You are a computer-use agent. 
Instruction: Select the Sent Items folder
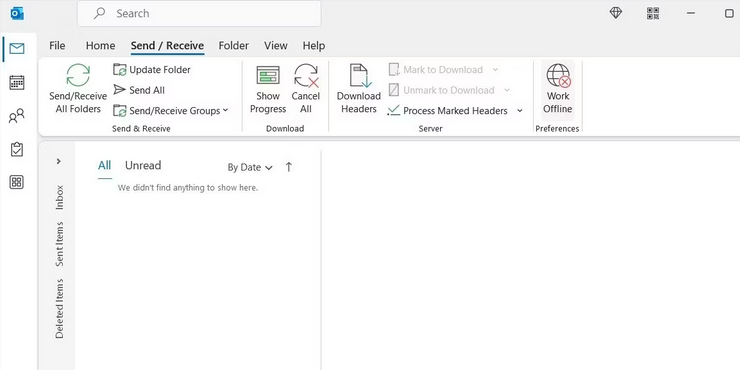(59, 244)
